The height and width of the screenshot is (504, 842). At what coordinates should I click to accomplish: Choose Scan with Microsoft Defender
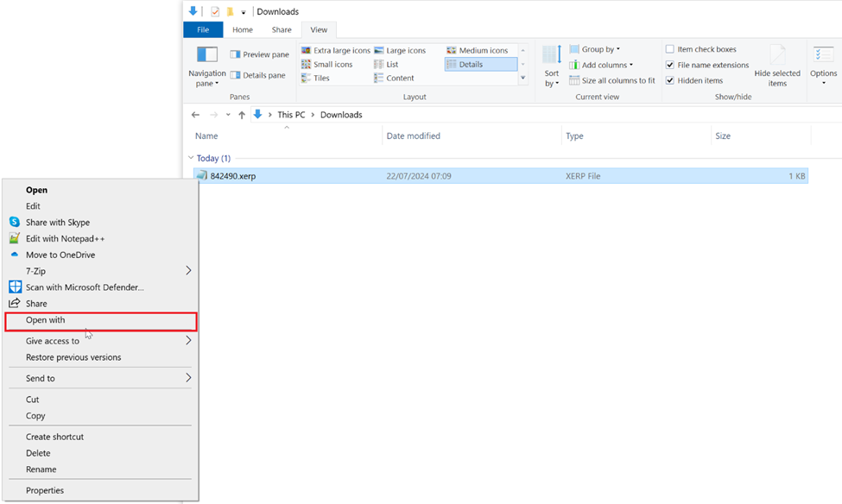pyautogui.click(x=84, y=287)
